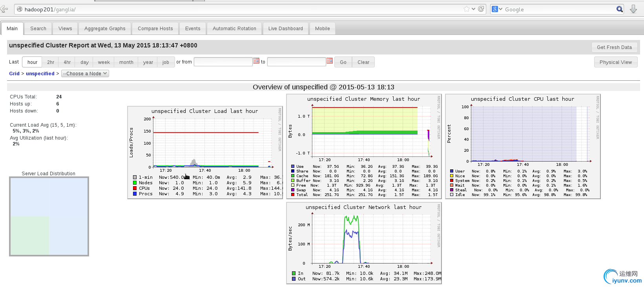The image size is (644, 287).
Task: Click the Clear button
Action: click(x=363, y=62)
